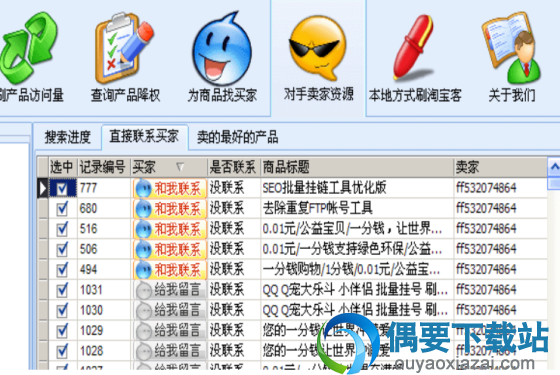The height and width of the screenshot is (375, 560).
Task: Click 没联系 status in row 777
Action: point(227,188)
